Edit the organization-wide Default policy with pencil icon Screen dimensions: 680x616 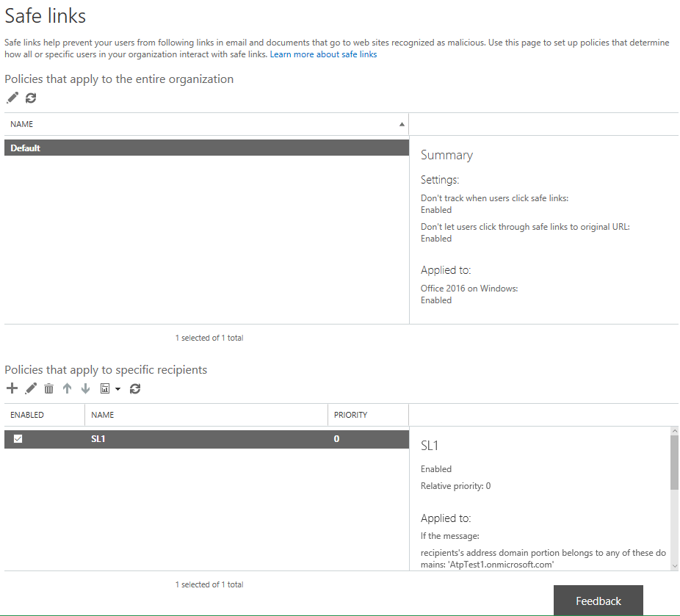[12, 98]
